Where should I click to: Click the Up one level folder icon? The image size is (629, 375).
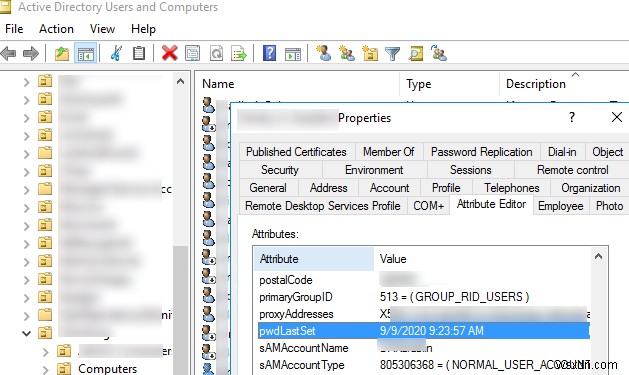click(62, 53)
